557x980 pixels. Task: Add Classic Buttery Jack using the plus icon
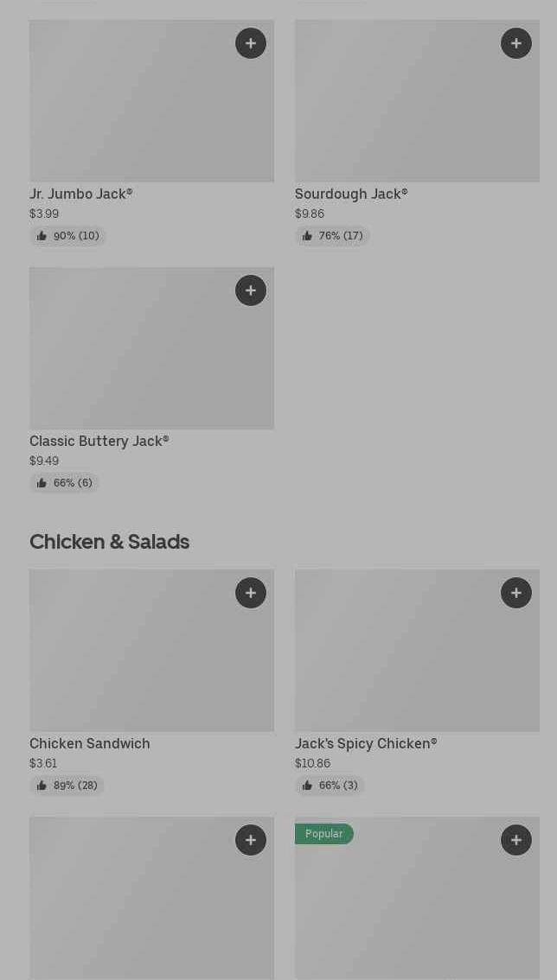251,290
